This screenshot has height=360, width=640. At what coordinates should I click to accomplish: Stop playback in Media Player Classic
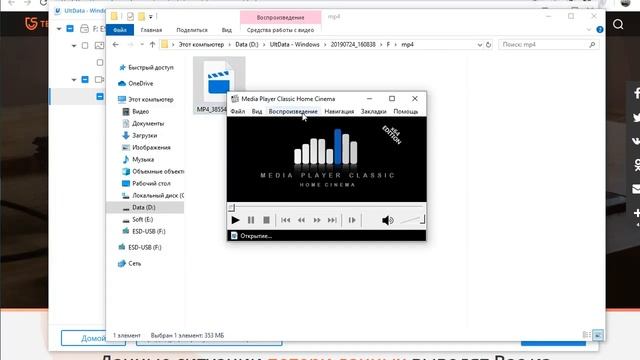point(266,220)
